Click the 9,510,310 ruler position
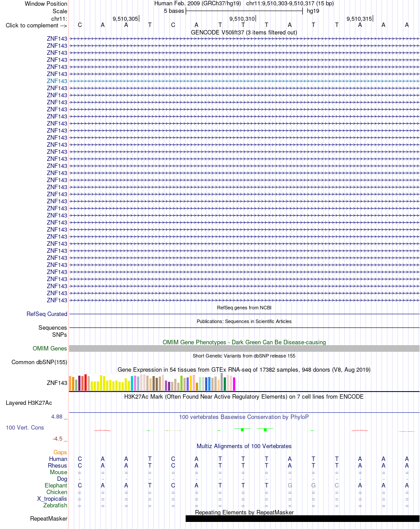This screenshot has width=420, height=529. (242, 19)
